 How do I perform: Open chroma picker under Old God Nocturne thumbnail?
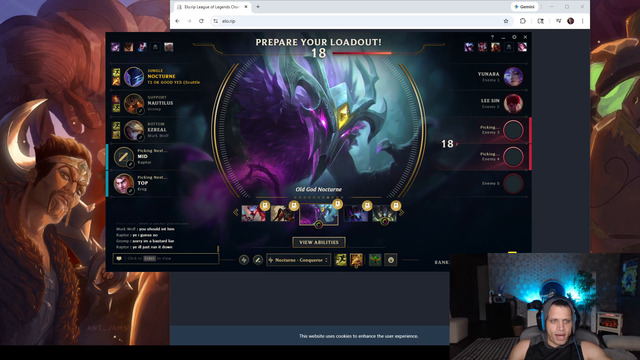tap(319, 224)
